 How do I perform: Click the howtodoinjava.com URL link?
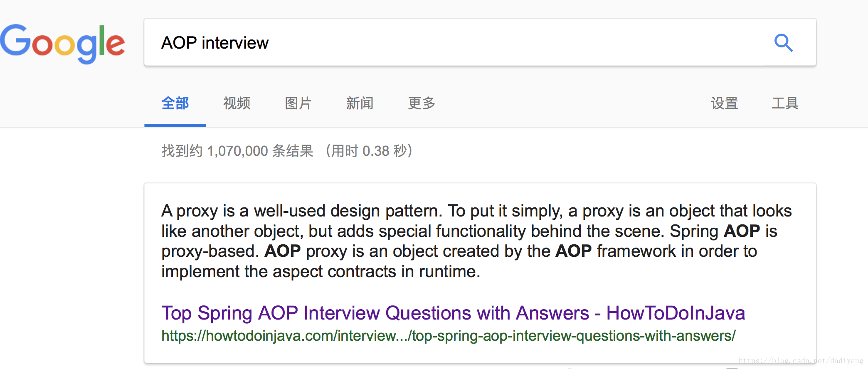448,336
